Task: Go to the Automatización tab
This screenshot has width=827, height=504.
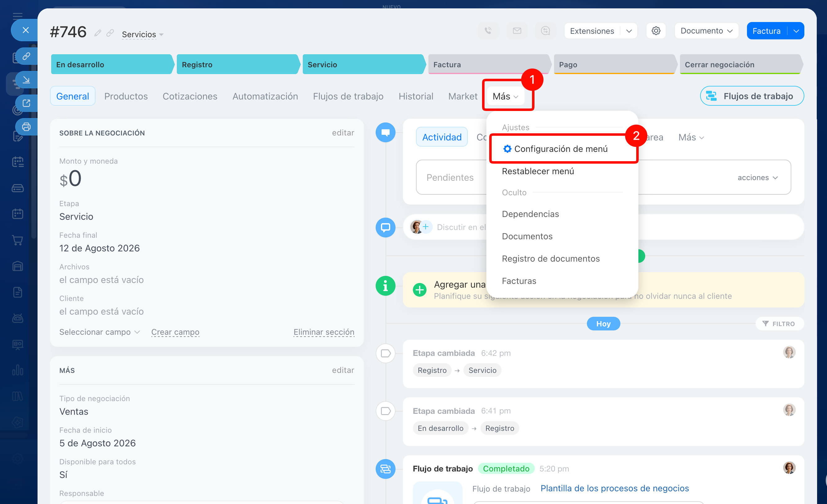Action: pos(265,96)
